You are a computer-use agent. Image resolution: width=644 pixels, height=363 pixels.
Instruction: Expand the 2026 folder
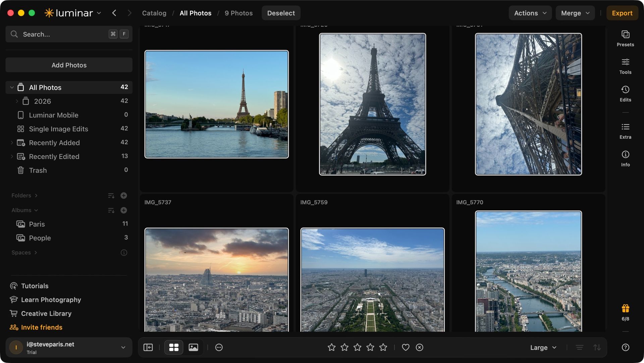(x=17, y=101)
